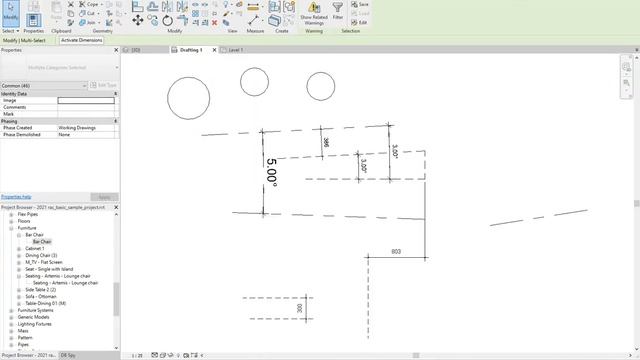Select the Move tool (four arrows)

[138, 20]
